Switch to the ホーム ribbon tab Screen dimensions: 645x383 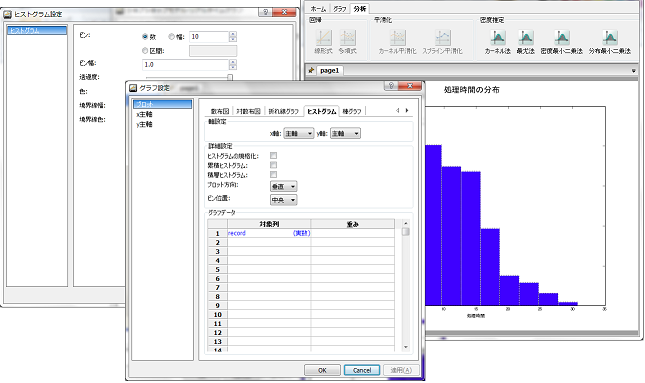[x=318, y=9]
